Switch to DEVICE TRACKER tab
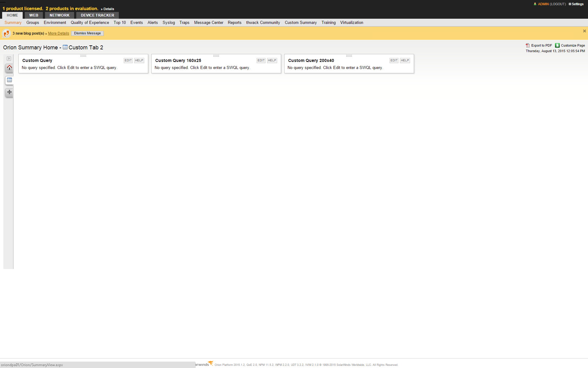The image size is (588, 368). 97,15
